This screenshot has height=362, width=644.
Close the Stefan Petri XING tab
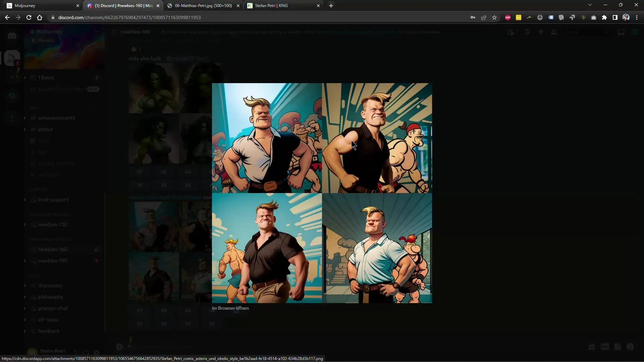point(318,6)
